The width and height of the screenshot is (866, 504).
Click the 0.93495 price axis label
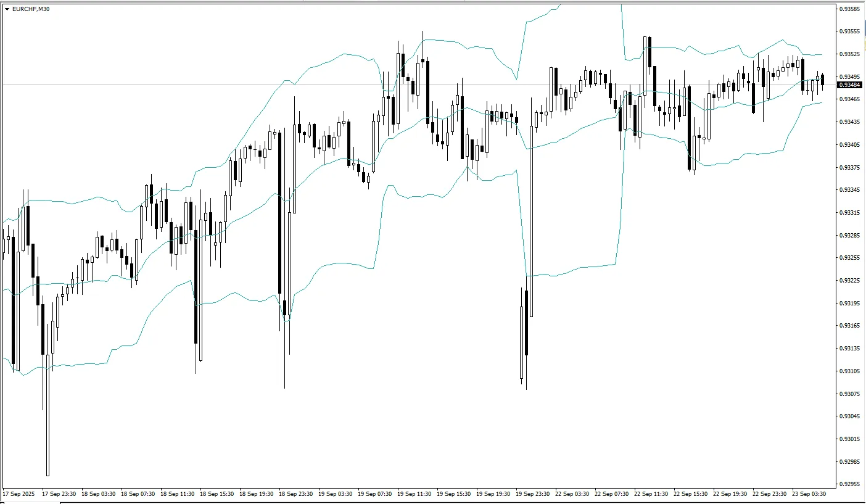(x=851, y=76)
